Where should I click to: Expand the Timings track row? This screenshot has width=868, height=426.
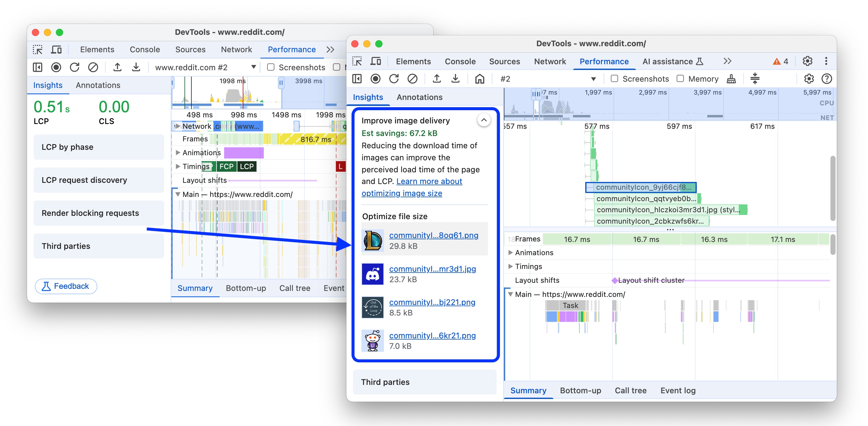coord(512,266)
